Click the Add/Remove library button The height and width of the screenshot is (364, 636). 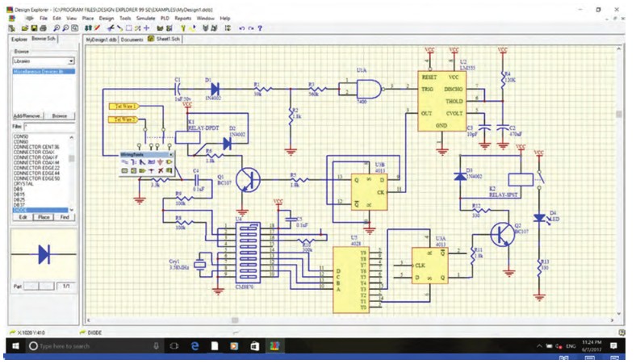pyautogui.click(x=27, y=116)
